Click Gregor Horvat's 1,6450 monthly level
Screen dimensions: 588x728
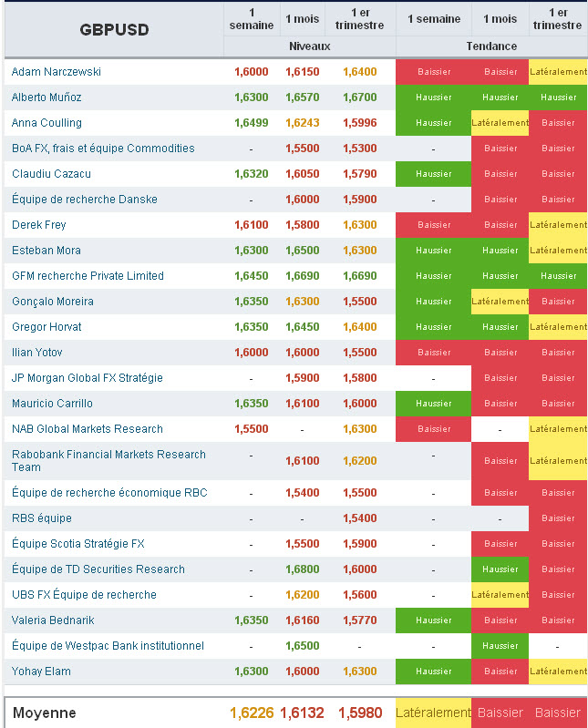point(303,327)
